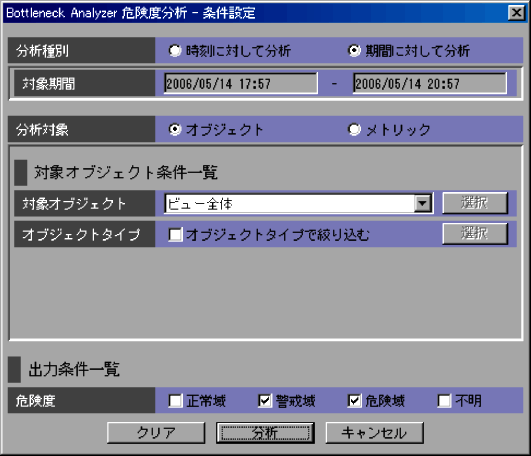Click the オブジェクトタイプ row label
The width and height of the screenshot is (531, 456).
[81, 234]
